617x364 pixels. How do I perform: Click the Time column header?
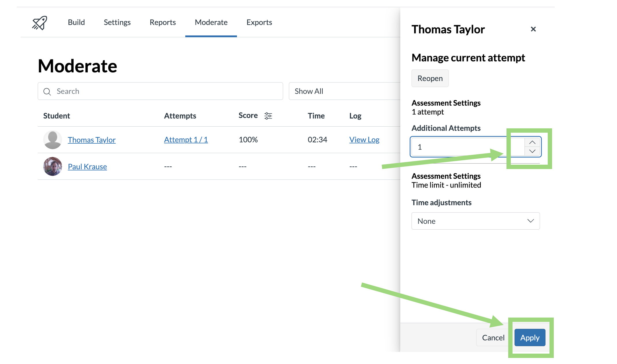click(x=316, y=116)
